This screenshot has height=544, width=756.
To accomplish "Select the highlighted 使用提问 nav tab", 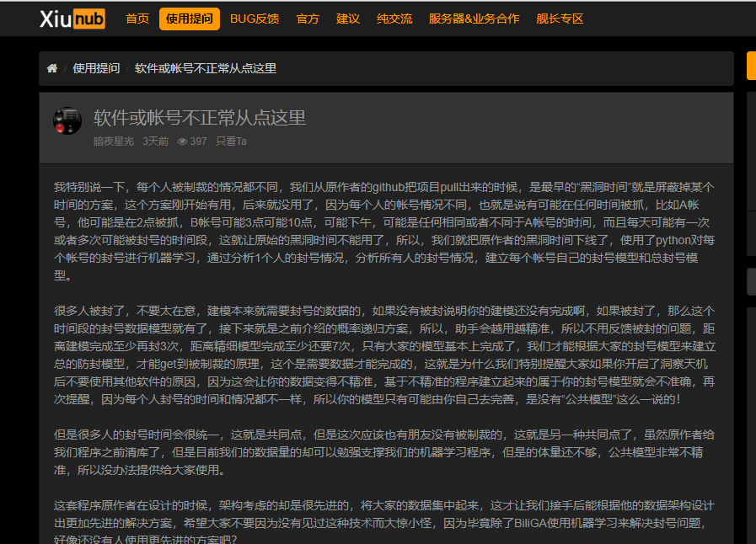I will pos(190,19).
